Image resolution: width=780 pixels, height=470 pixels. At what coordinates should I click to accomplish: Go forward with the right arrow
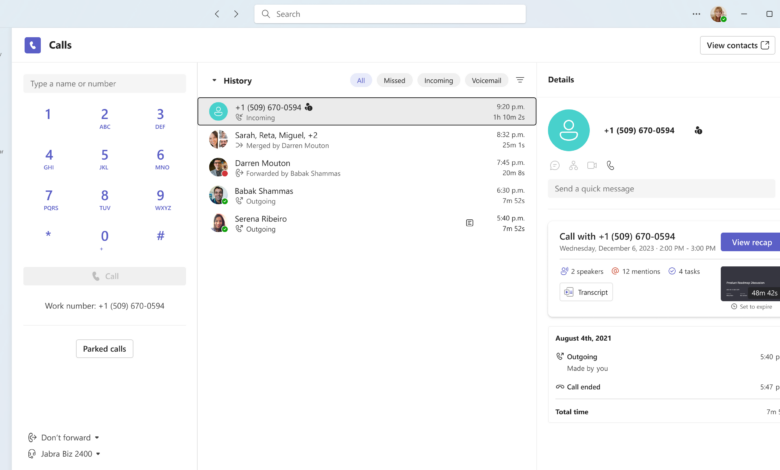coord(236,14)
